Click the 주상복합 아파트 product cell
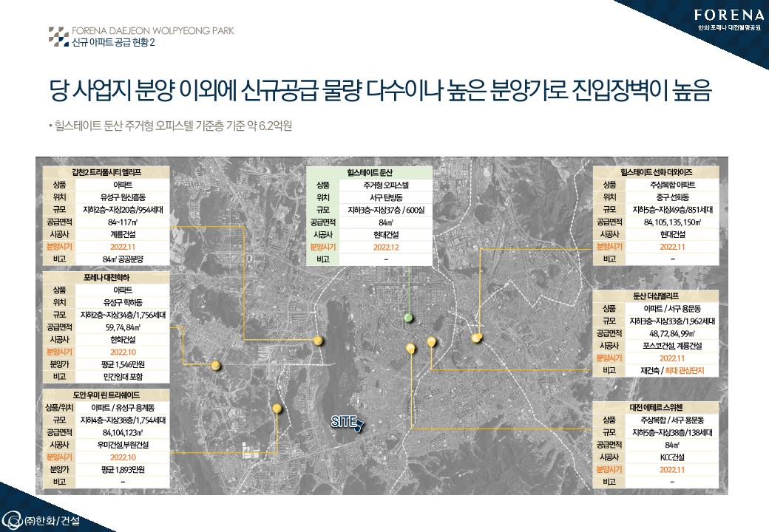Screen dimensions: 769x532 click(672, 185)
